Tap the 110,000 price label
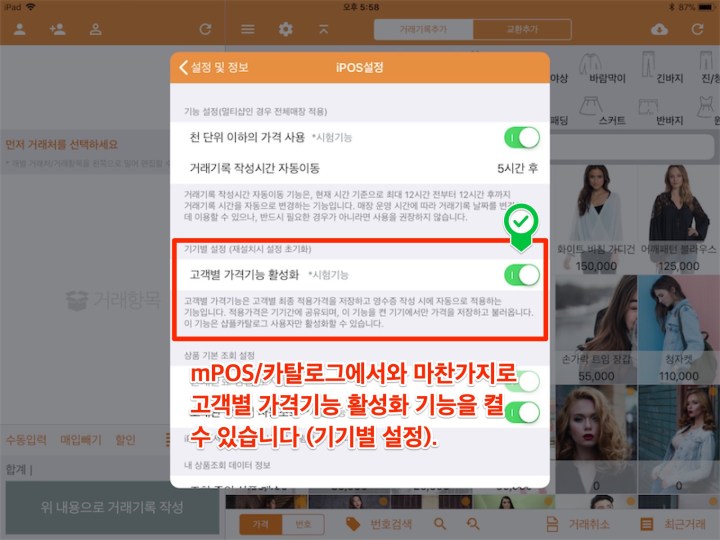The height and width of the screenshot is (540, 720). (x=679, y=377)
